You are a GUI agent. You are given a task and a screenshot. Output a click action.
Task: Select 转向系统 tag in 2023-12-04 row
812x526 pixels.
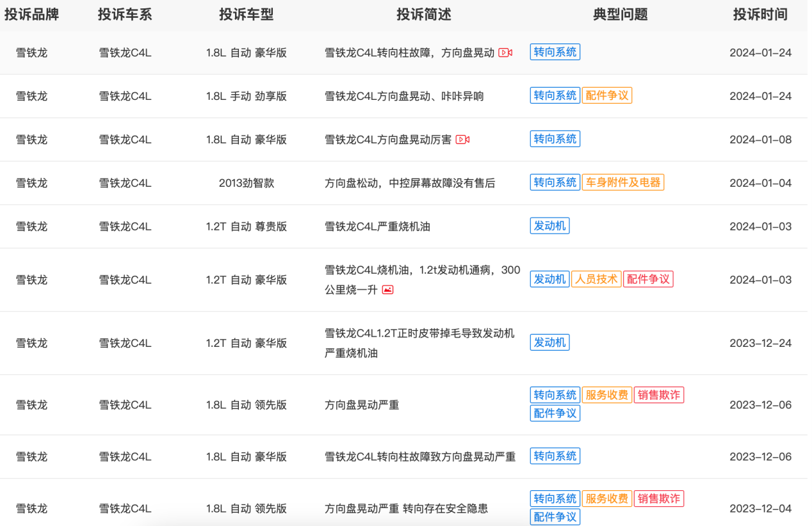click(x=555, y=498)
